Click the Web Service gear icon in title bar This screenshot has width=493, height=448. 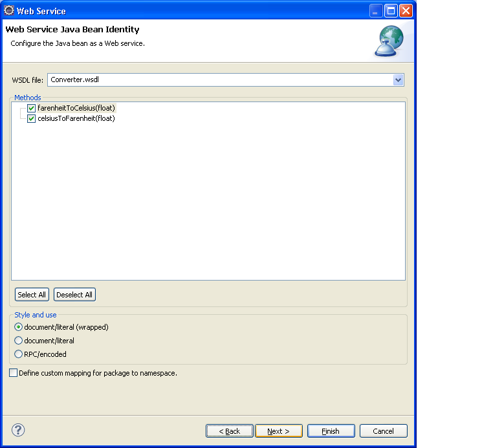[9, 10]
